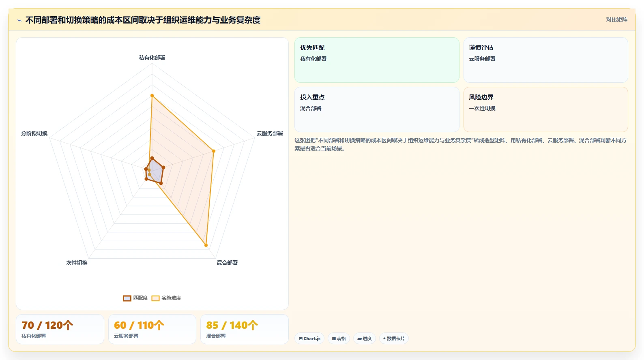Click the 数据卡片 tag
The image size is (644, 360).
pyautogui.click(x=394, y=339)
